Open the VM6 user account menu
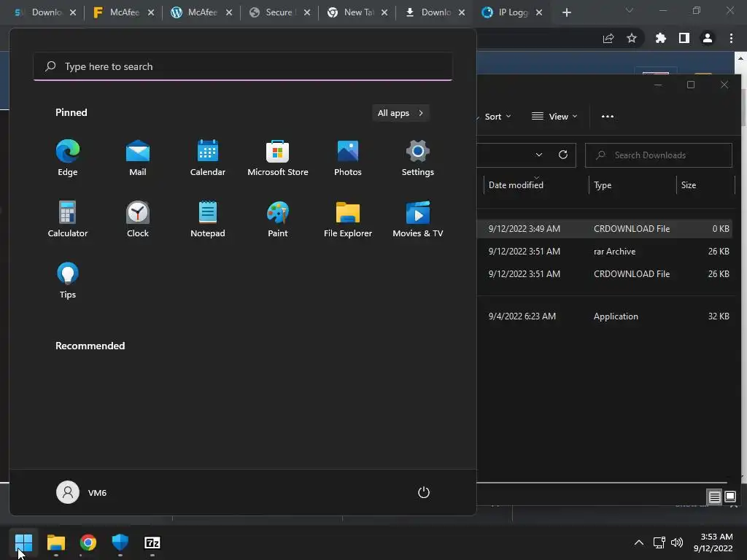 [x=82, y=492]
